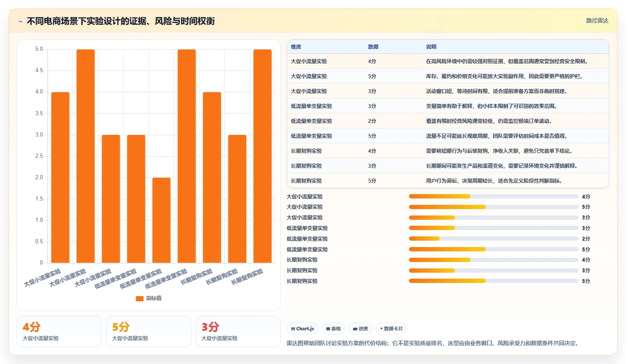Viewport: 626px width, 364px height.
Task: Click the 4分 summary card
Action: click(59, 331)
